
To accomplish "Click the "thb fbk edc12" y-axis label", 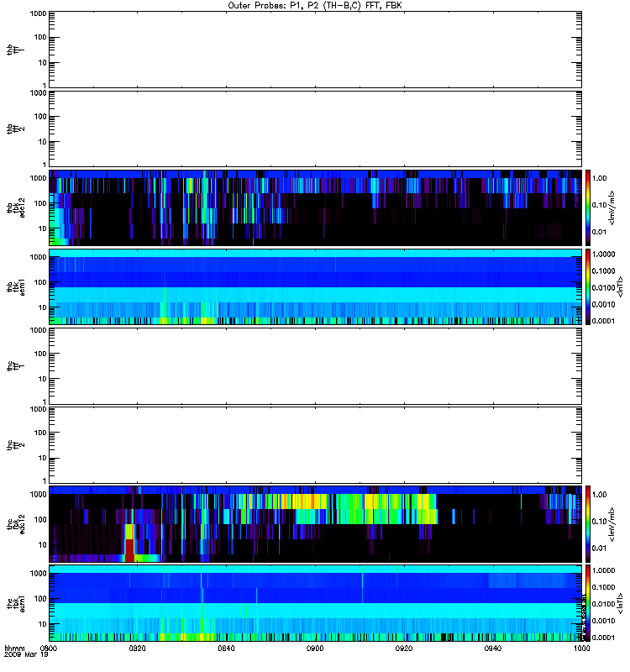I will (x=15, y=207).
